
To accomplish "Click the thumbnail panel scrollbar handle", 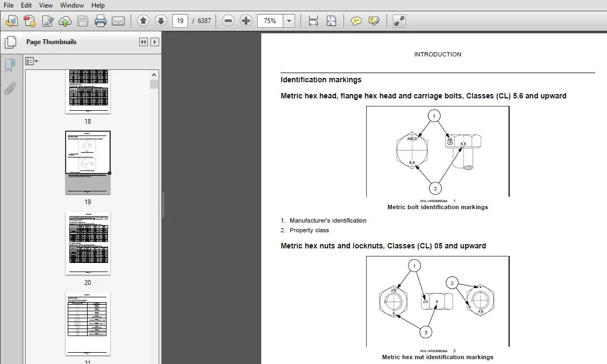I will (x=154, y=84).
